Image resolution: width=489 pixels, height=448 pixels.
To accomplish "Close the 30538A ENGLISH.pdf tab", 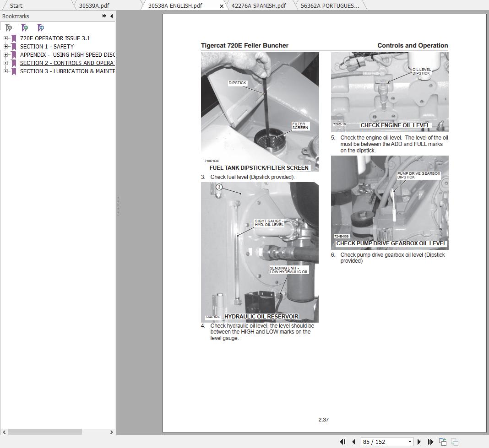I will (221, 5).
